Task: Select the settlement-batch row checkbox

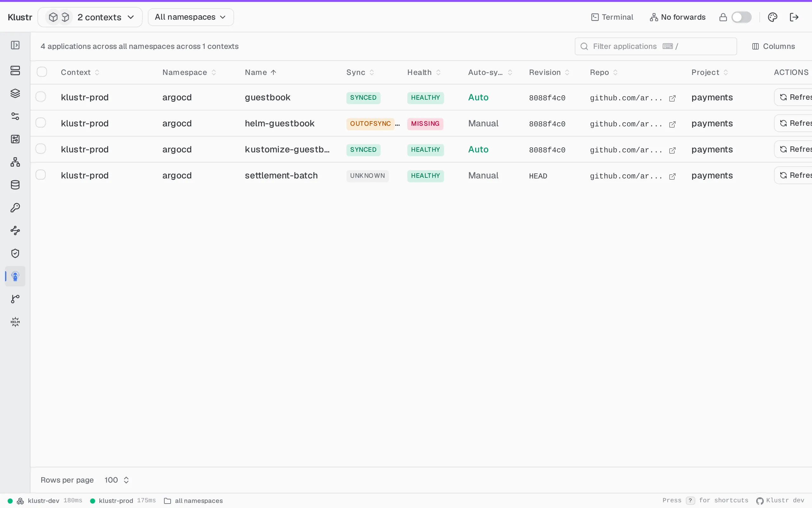Action: pos(41,175)
